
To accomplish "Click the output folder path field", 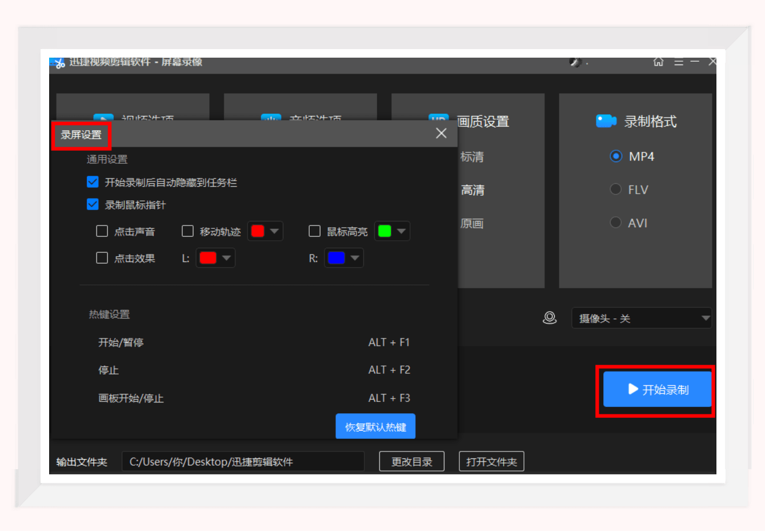I will click(243, 461).
